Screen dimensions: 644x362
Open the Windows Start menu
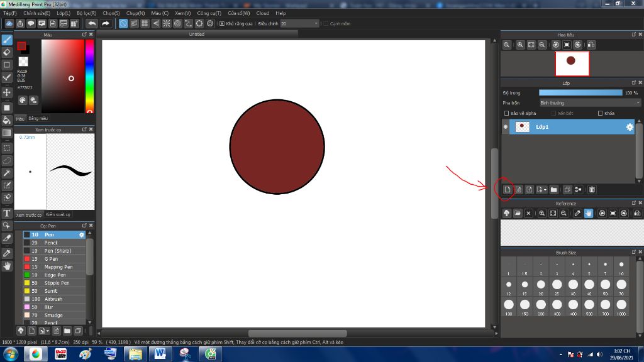click(10, 354)
